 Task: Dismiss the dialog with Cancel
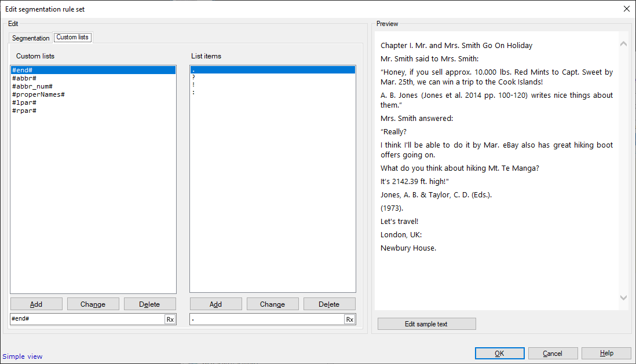click(x=553, y=353)
